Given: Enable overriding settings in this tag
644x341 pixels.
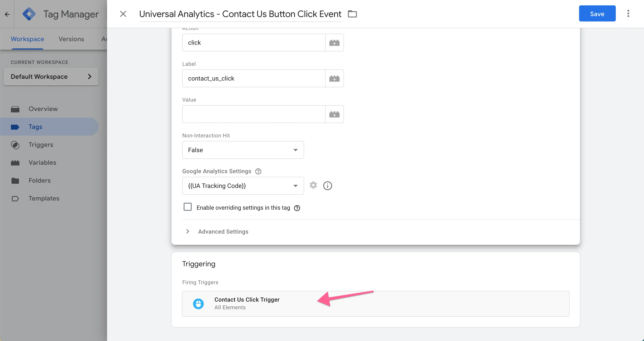Looking at the screenshot, I should tap(187, 207).
